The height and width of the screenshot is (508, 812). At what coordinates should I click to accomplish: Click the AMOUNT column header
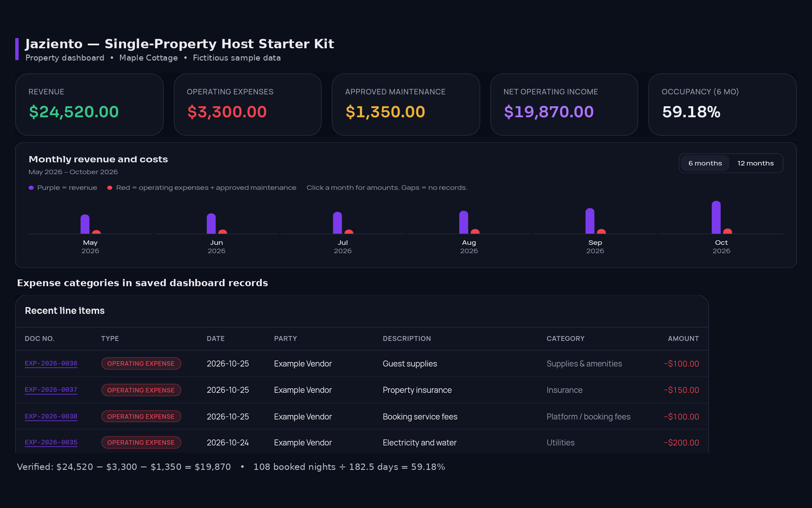click(683, 338)
